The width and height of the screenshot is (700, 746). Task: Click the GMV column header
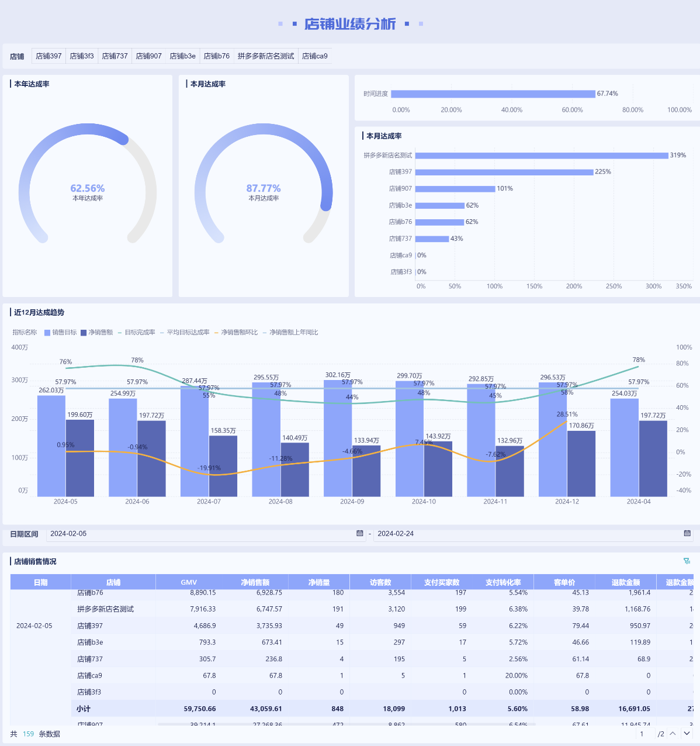[x=189, y=582]
